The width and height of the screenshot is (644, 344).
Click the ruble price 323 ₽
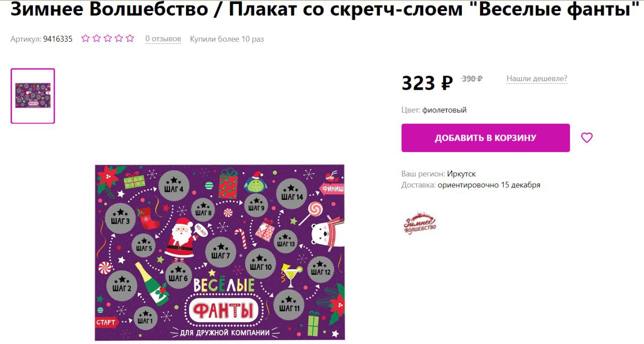(427, 83)
